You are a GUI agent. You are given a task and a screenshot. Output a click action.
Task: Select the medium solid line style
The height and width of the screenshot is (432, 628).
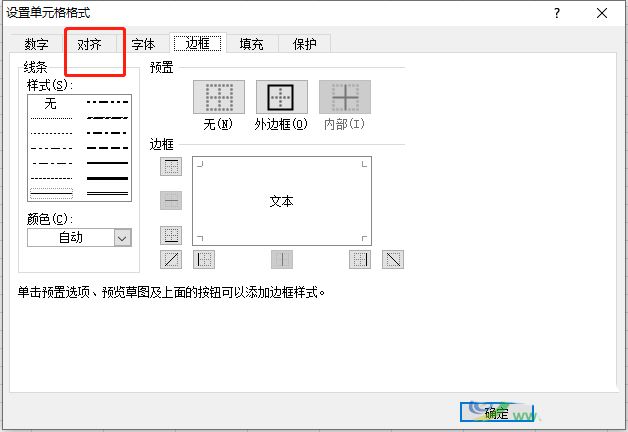pos(107,163)
